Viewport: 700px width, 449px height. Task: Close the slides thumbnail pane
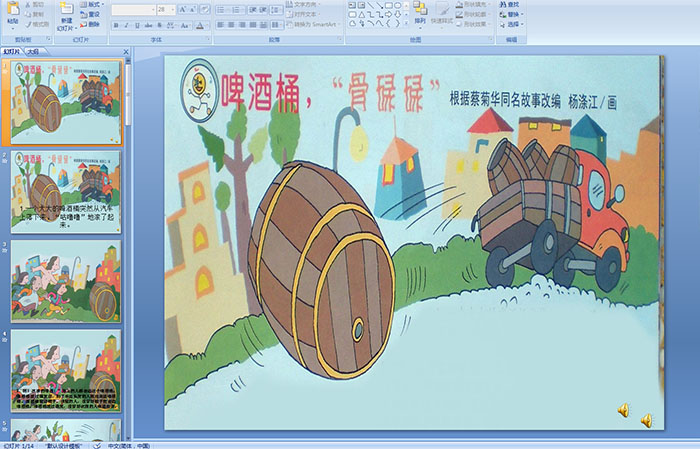pyautogui.click(x=126, y=52)
